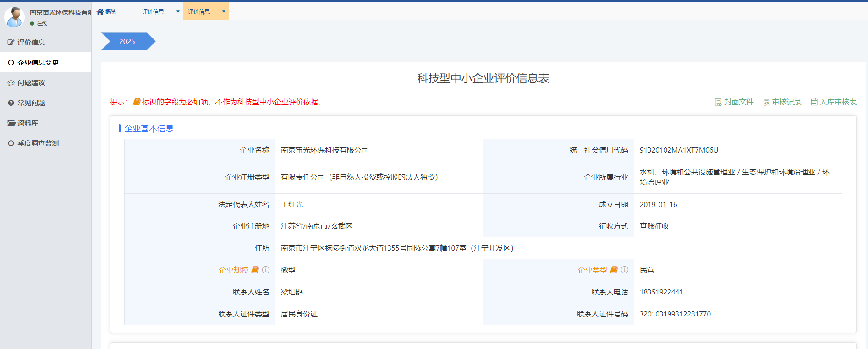Close the first 评价信息 tab

[x=178, y=11]
